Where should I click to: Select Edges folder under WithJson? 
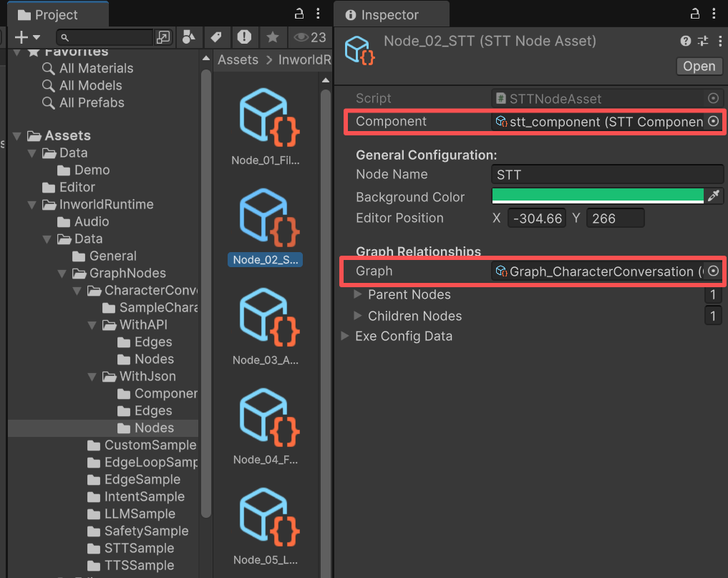145,410
